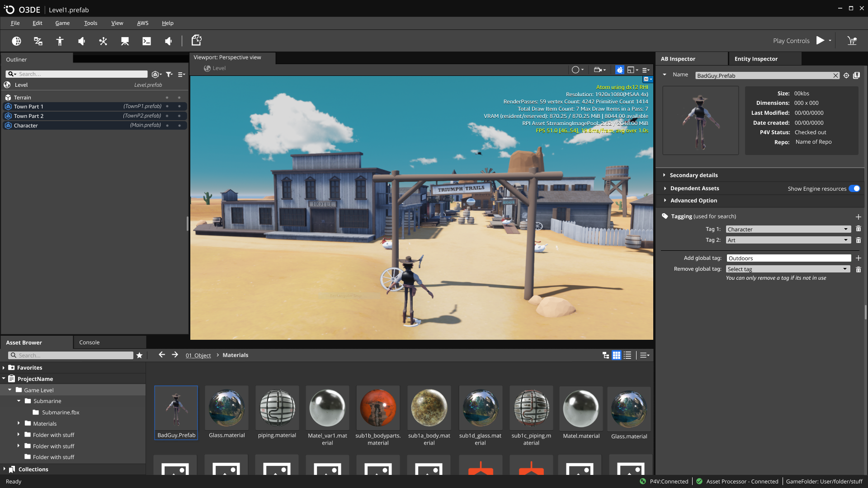Open the filter icon in the Outliner search bar

[x=170, y=74]
